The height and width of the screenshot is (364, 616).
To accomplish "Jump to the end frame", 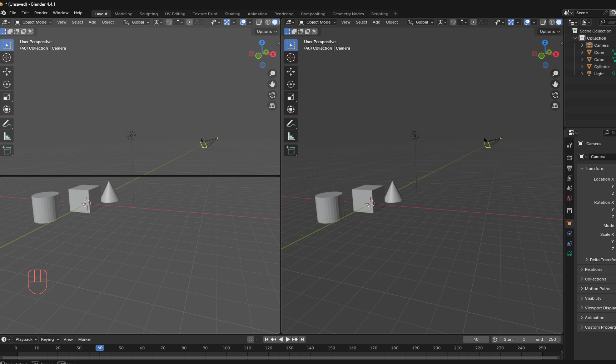I will click(x=302, y=339).
